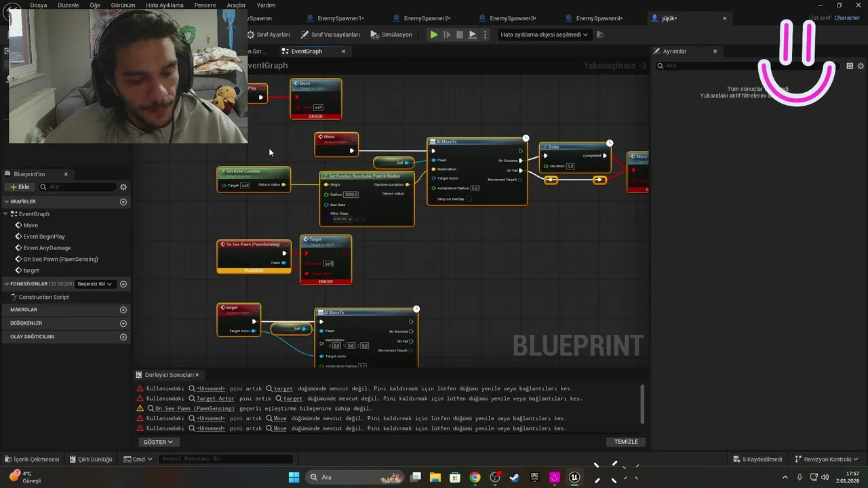Click the TEMİZLE clear button
Viewport: 868px width, 488px height.
[x=626, y=442]
